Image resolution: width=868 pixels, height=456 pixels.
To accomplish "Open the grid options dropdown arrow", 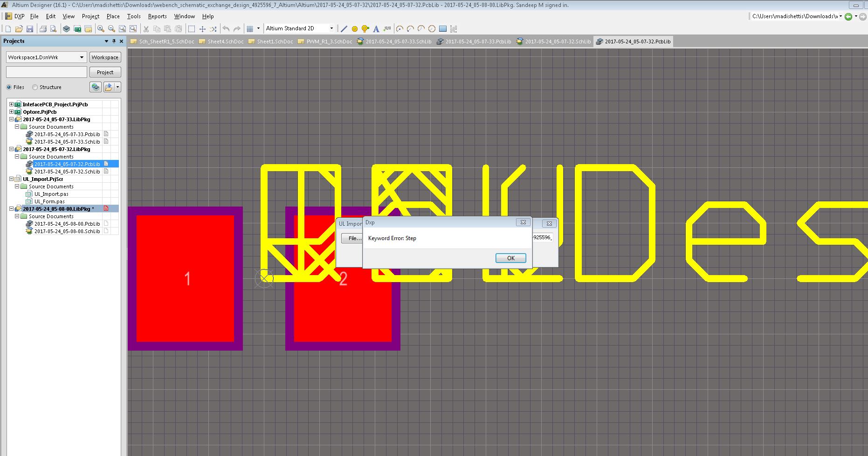I will tap(258, 29).
